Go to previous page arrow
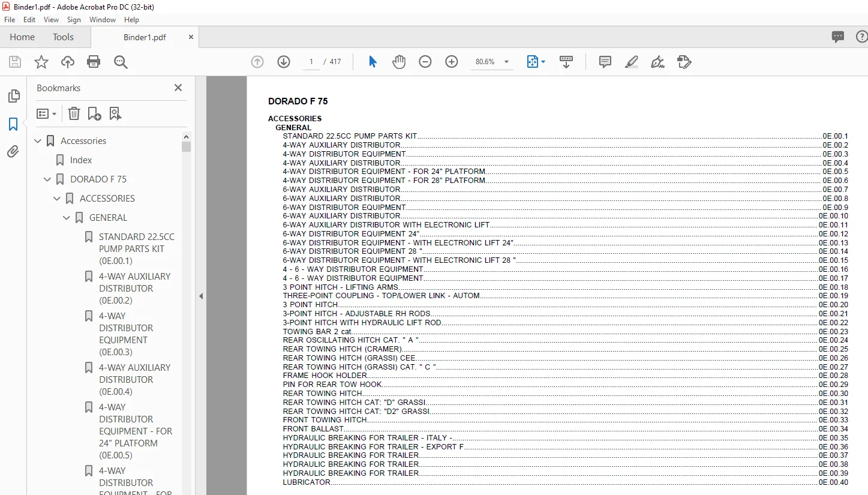Image resolution: width=868 pixels, height=495 pixels. pyautogui.click(x=257, y=62)
